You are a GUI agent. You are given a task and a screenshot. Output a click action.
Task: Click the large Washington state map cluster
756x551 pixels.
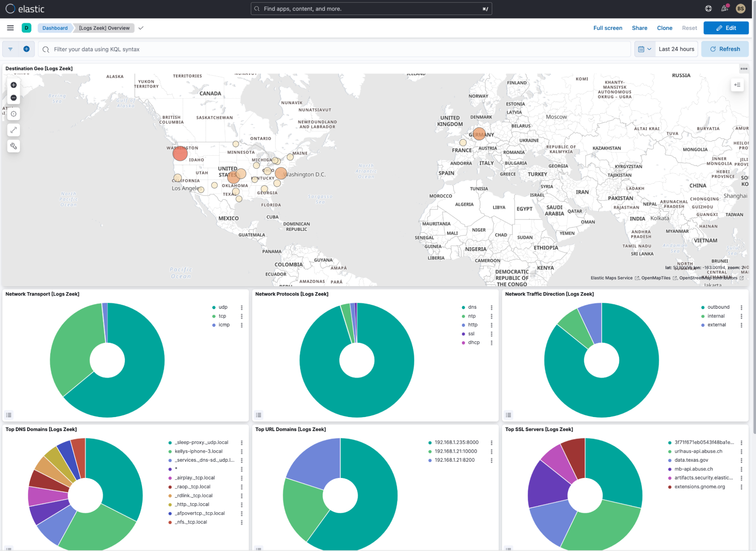[180, 153]
